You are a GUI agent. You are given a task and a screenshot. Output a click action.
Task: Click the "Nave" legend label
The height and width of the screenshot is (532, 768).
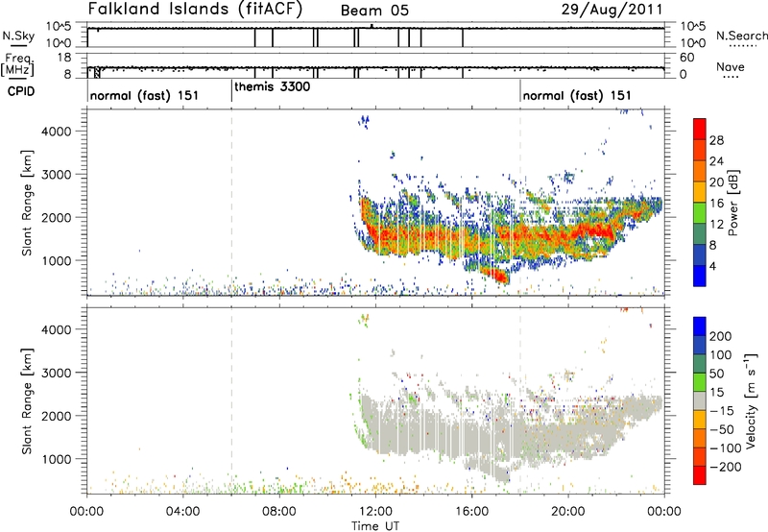[x=731, y=66]
